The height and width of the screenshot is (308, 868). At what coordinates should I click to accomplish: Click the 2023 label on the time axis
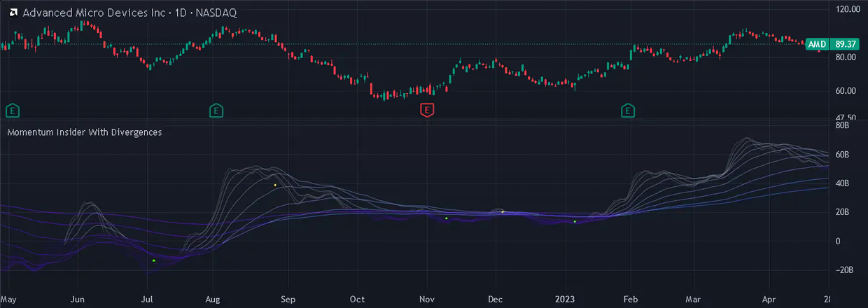pyautogui.click(x=564, y=298)
